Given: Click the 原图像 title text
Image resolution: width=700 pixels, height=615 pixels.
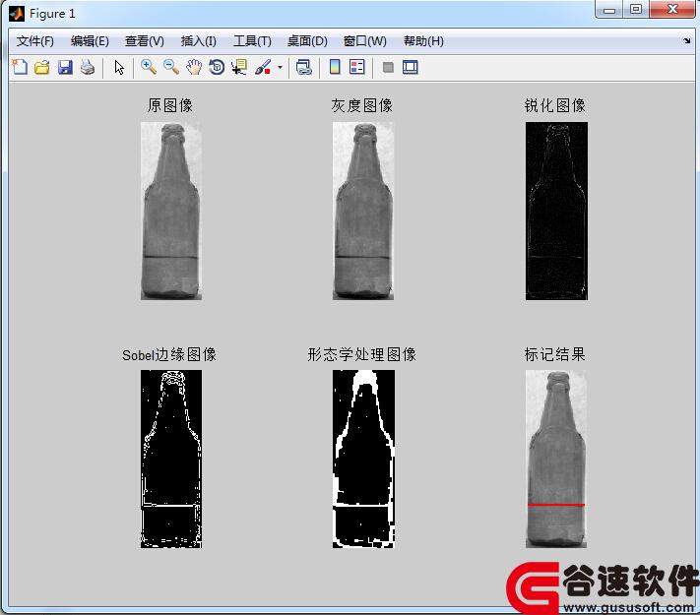Looking at the screenshot, I should pyautogui.click(x=170, y=105).
